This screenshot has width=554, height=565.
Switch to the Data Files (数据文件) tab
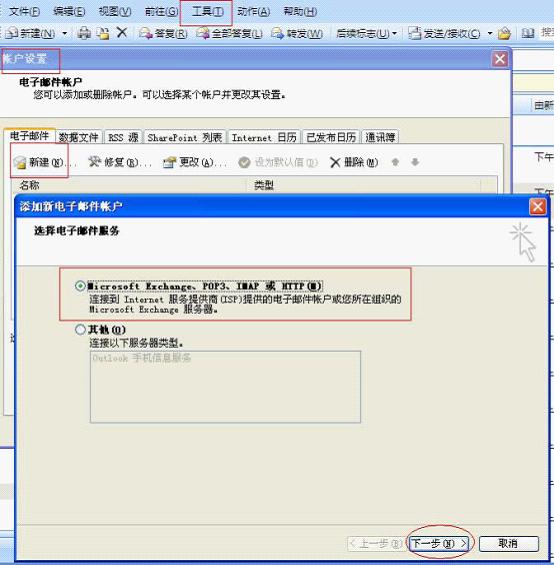click(x=79, y=137)
